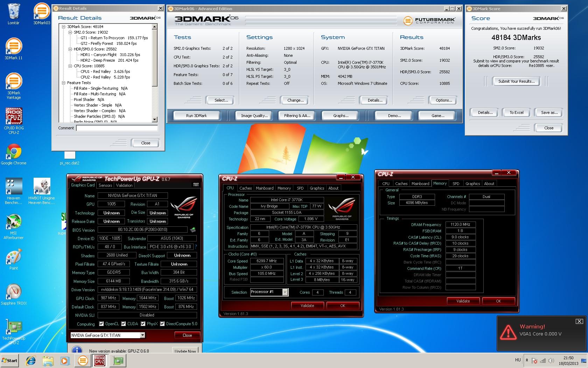Switch to the Sensors tab in GPU-Z
This screenshot has height=368, width=588.
tap(105, 185)
